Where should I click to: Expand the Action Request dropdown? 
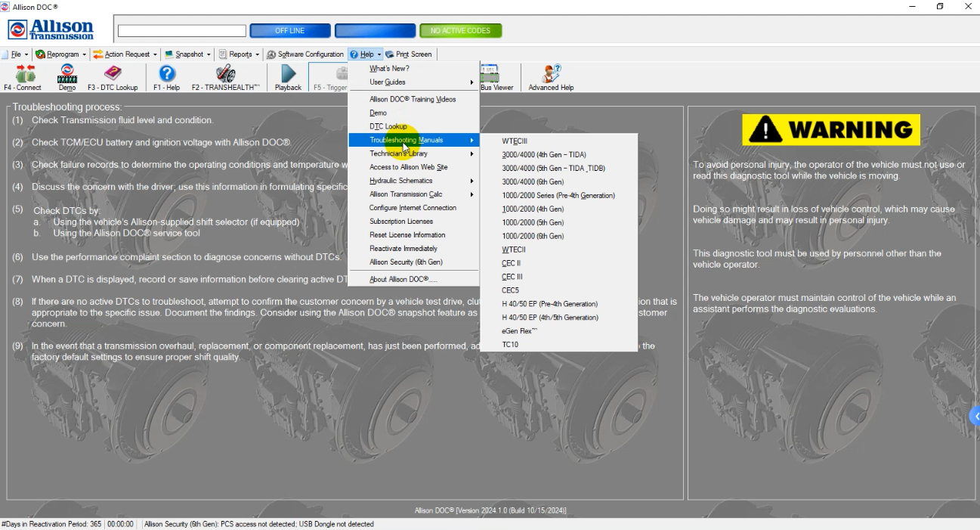tap(125, 54)
